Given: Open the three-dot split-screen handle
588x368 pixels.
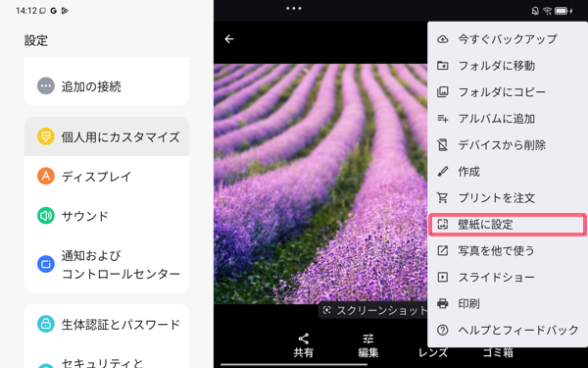Looking at the screenshot, I should [294, 8].
